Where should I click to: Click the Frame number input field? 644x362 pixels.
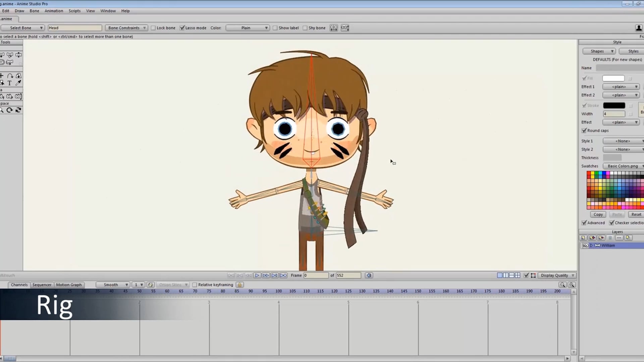pyautogui.click(x=316, y=275)
